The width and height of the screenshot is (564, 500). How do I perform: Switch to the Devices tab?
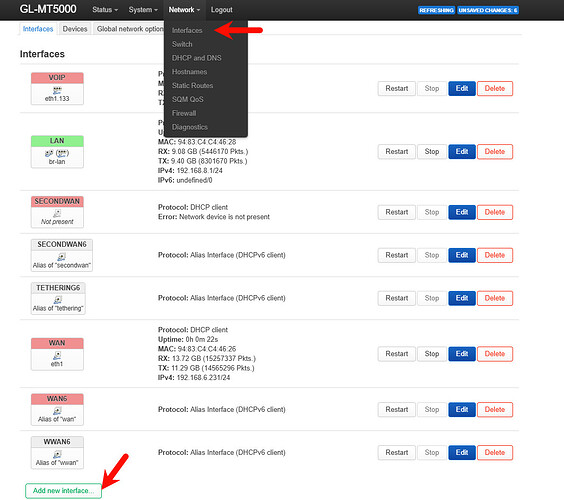click(x=75, y=29)
